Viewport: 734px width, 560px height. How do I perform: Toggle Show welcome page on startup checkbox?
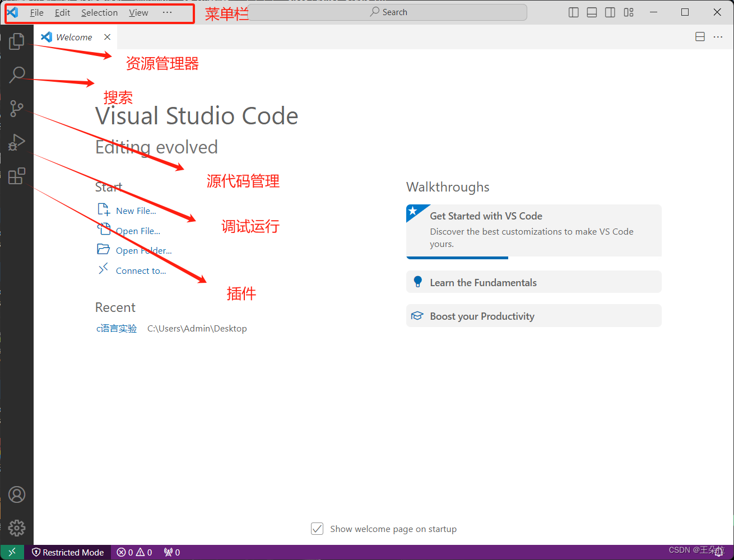(317, 529)
